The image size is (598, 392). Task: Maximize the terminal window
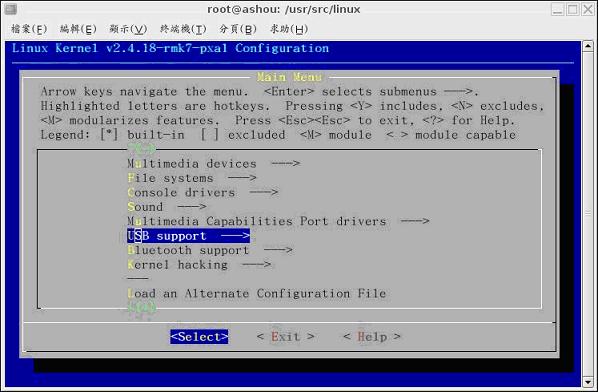[572, 9]
